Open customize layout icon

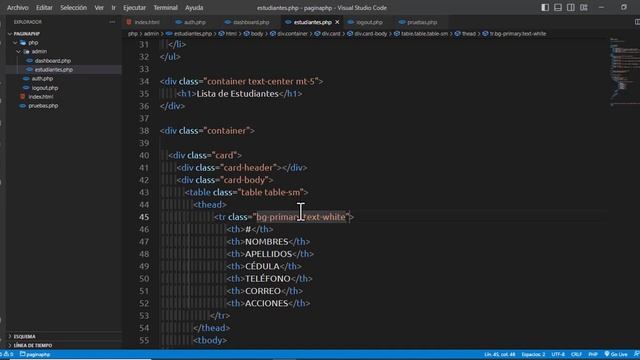(x=584, y=7)
